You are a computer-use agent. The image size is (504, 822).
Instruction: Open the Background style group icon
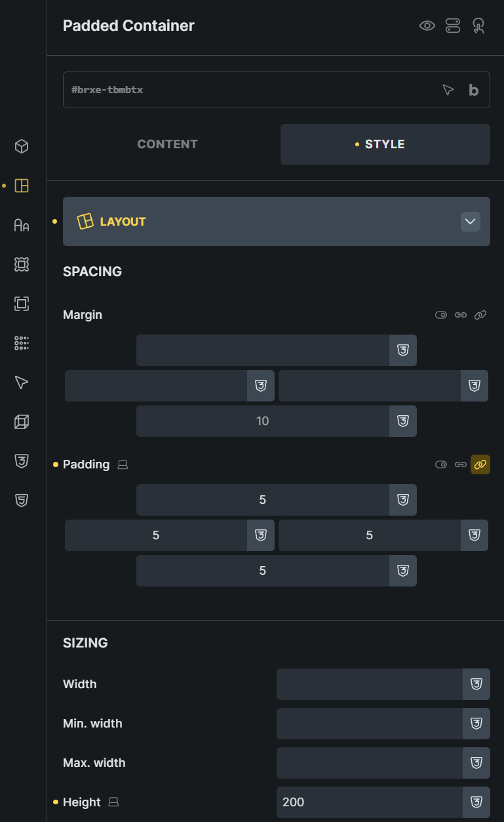click(x=22, y=264)
